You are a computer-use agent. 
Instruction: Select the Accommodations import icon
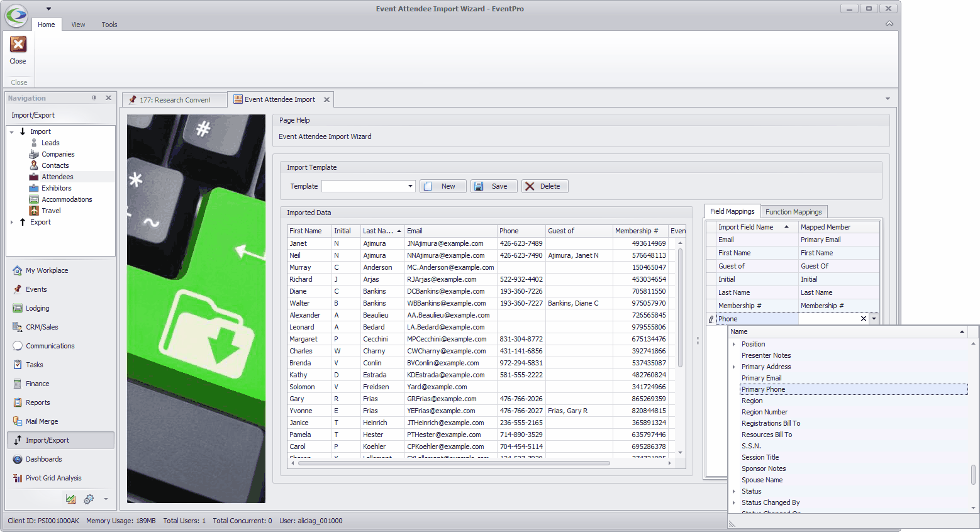click(34, 199)
